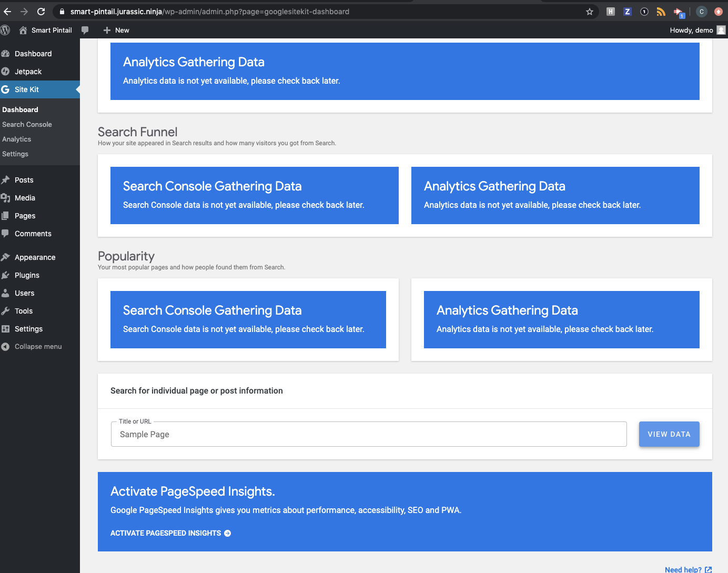This screenshot has width=728, height=573.
Task: Open the New content menu
Action: (x=116, y=30)
